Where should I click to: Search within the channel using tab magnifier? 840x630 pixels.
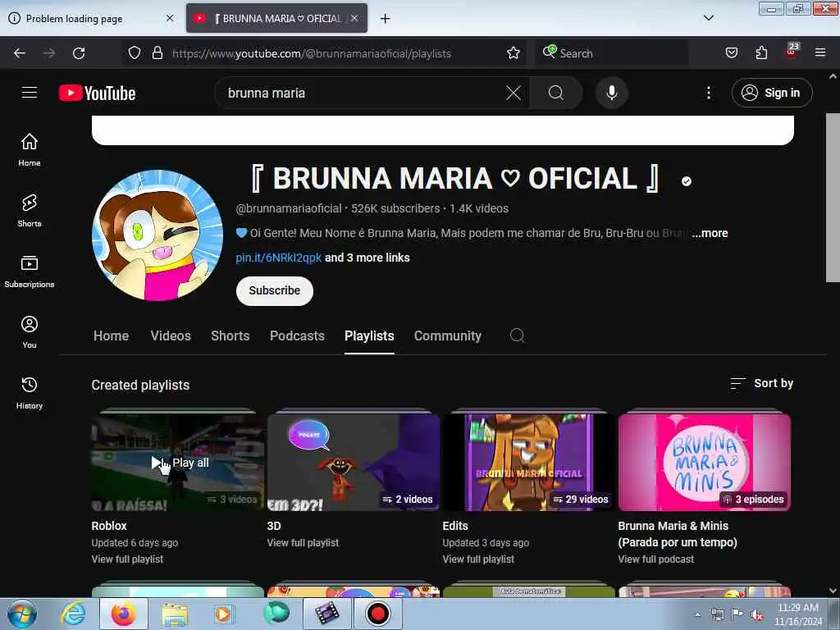click(x=517, y=336)
